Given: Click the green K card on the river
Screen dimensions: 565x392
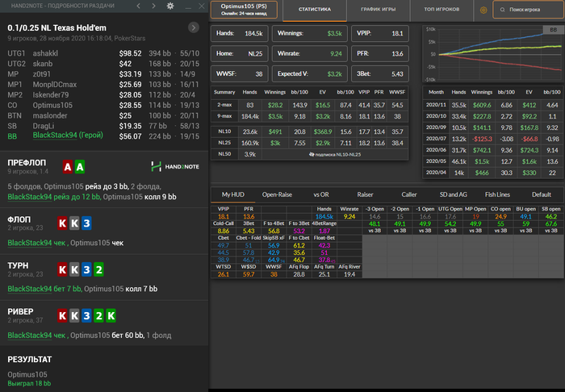Looking at the screenshot, I should (x=111, y=315).
